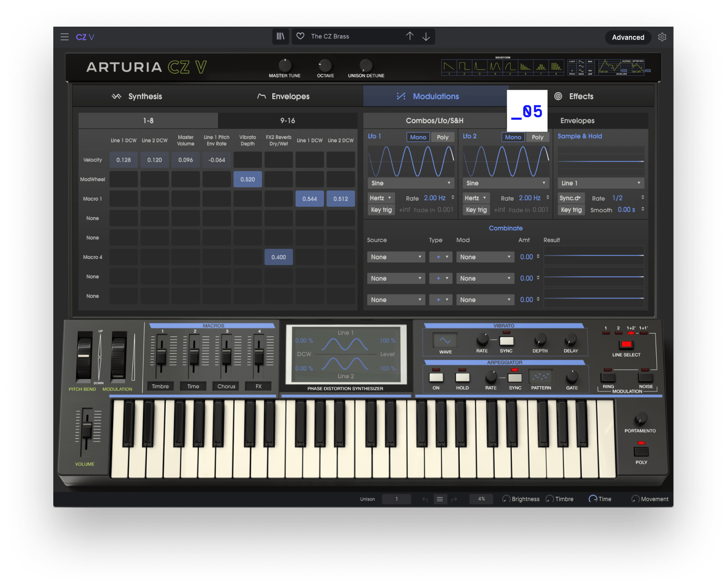Click the resonant waveform 8 icon

[x=556, y=67]
